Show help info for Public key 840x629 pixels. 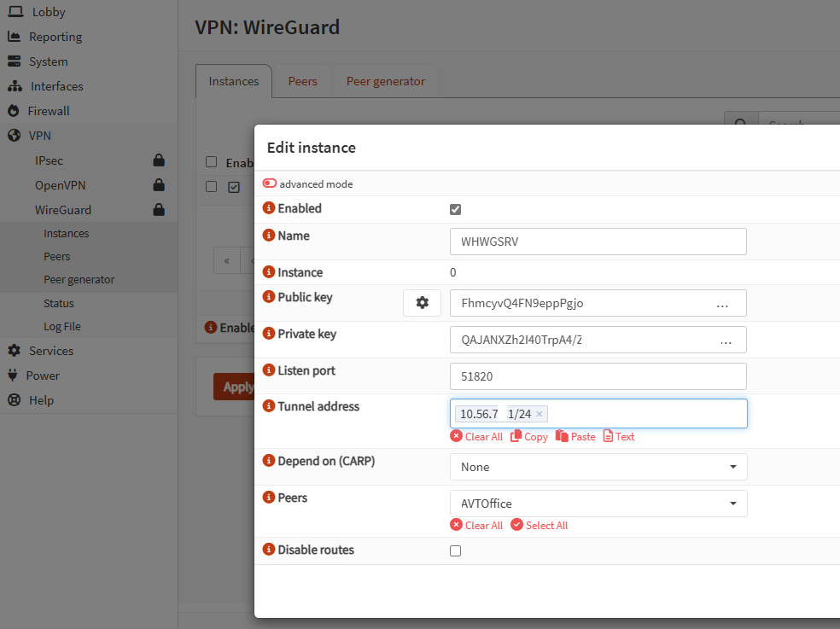(x=268, y=296)
